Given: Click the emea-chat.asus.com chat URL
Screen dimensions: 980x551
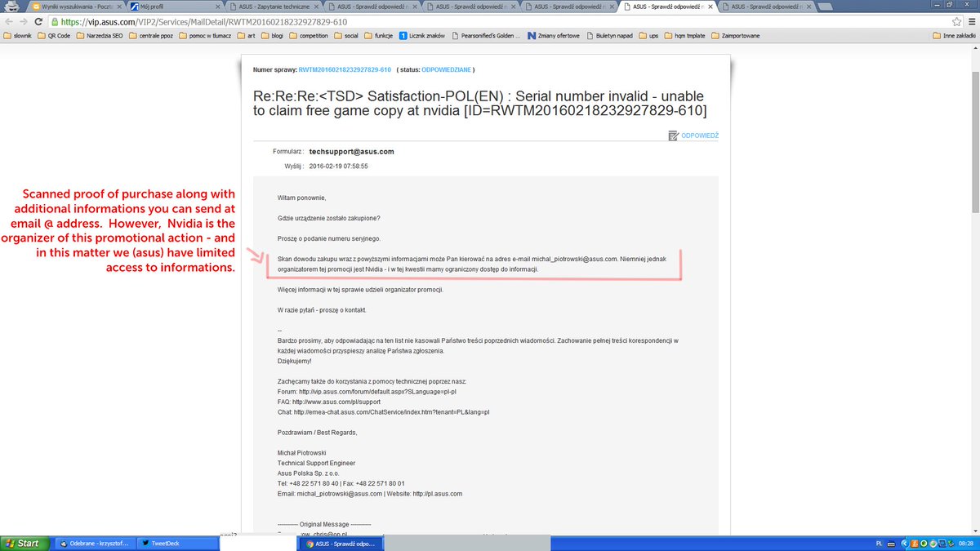Looking at the screenshot, I should (x=392, y=412).
